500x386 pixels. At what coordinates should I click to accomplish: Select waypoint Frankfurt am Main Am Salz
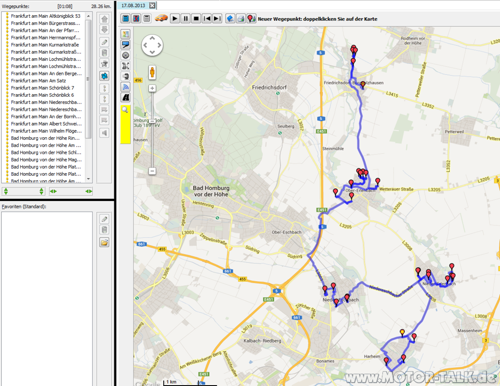pos(38,81)
